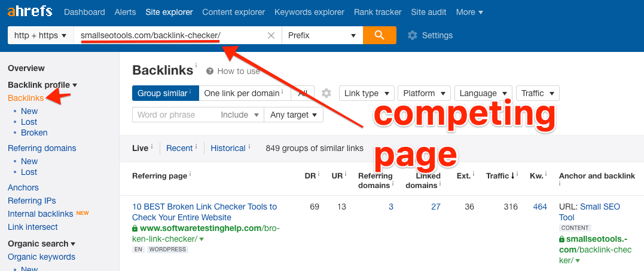This screenshot has width=644, height=271.
Task: Open Referring IPs in the sidebar
Action: coord(32,201)
